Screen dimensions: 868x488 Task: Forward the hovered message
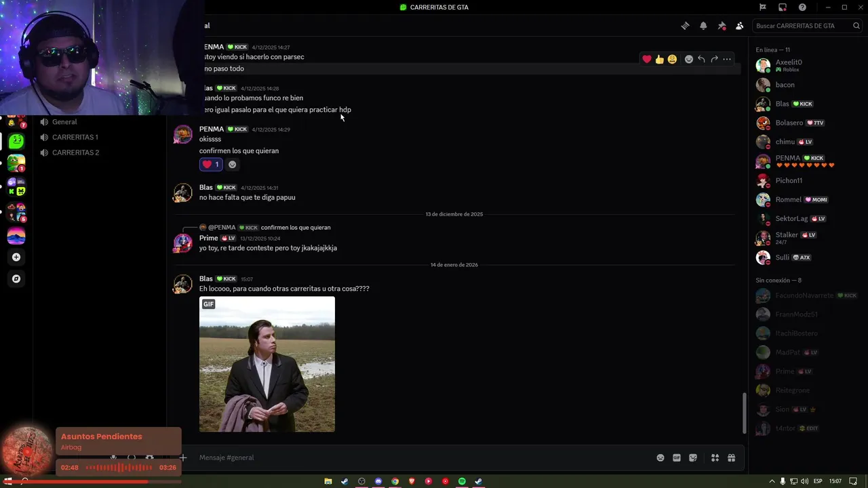tap(714, 59)
